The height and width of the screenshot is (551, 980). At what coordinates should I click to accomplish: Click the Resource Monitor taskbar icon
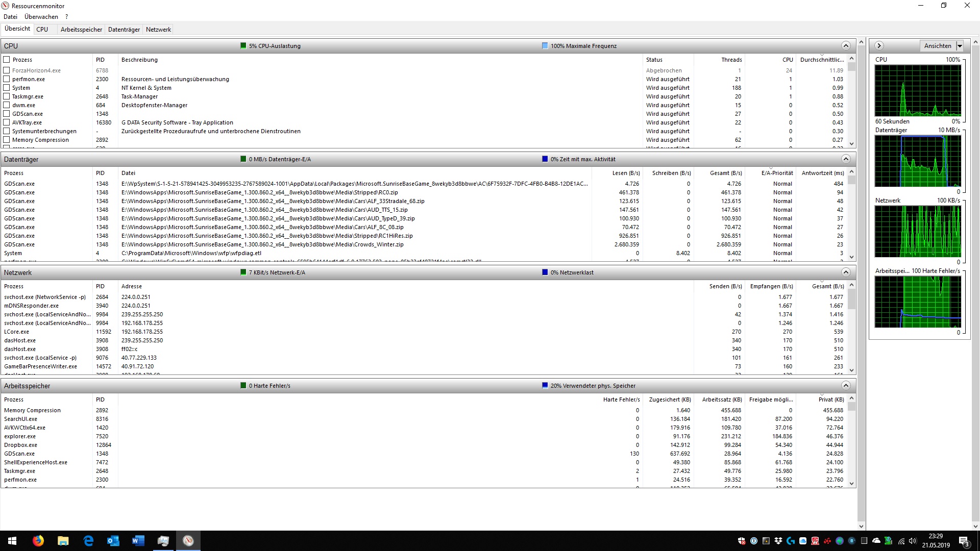tap(188, 541)
